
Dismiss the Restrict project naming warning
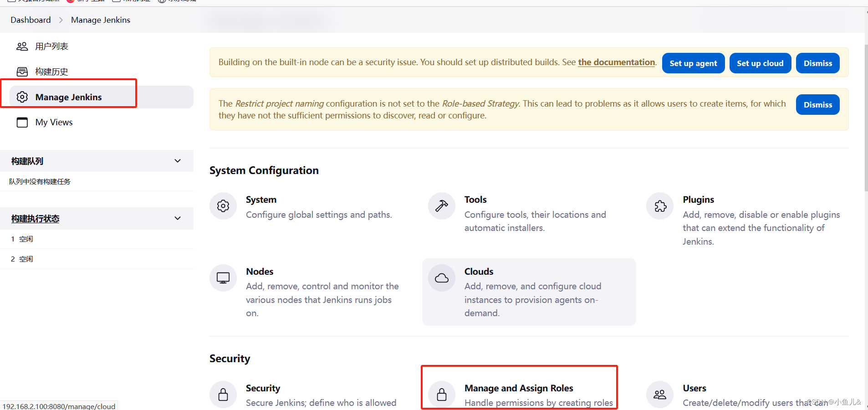(x=817, y=105)
